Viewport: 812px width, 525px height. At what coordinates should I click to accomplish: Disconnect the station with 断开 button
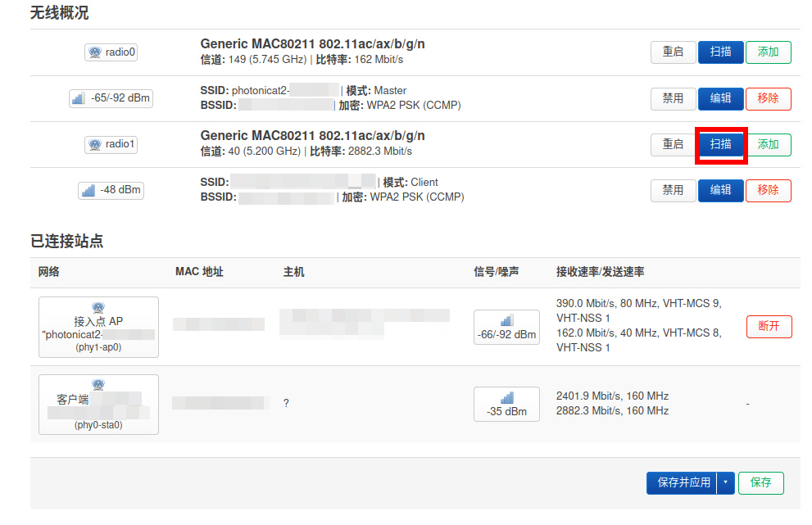769,326
